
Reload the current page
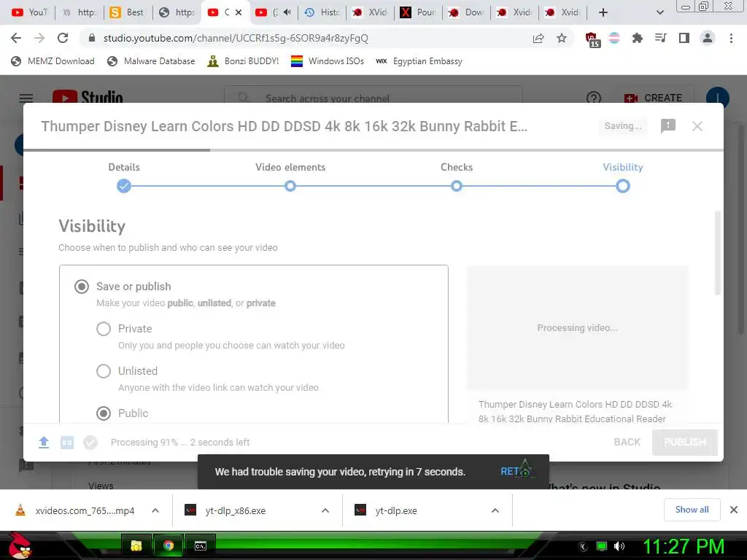[x=63, y=38]
